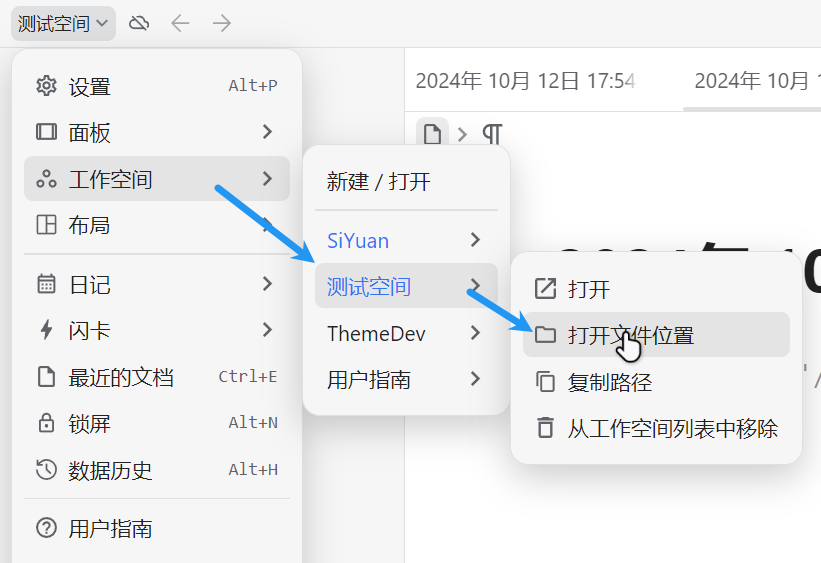Click the history clock icon beside 数据历史

point(46,469)
